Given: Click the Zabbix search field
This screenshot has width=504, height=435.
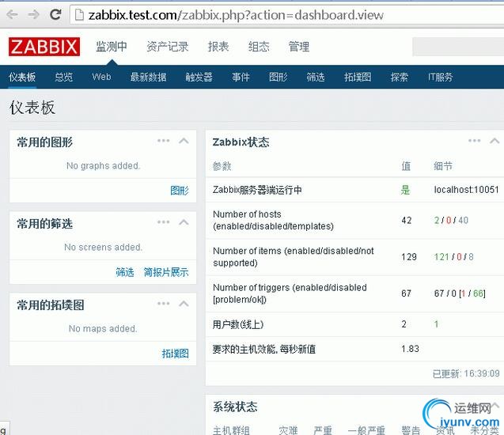Looking at the screenshot, I should click(458, 47).
